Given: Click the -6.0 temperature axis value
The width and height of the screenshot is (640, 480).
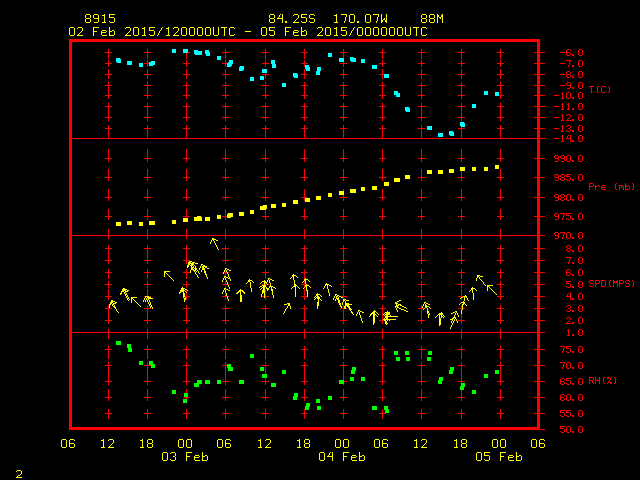Looking at the screenshot, I should (571, 53).
